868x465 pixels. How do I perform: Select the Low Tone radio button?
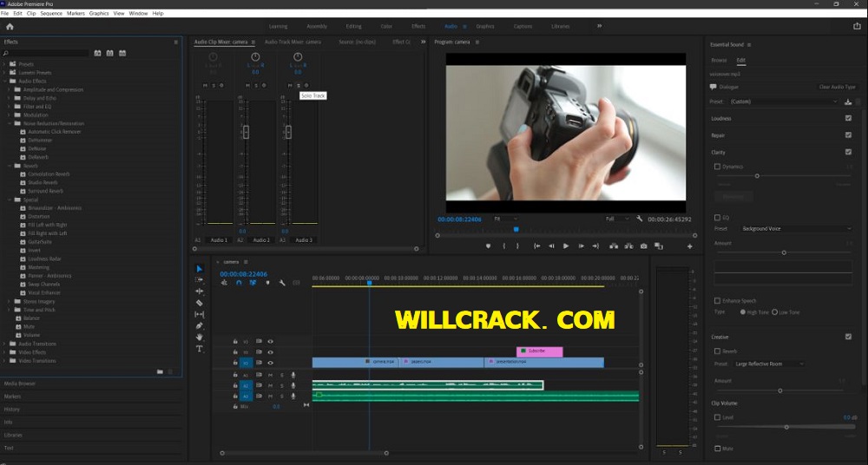pos(775,312)
